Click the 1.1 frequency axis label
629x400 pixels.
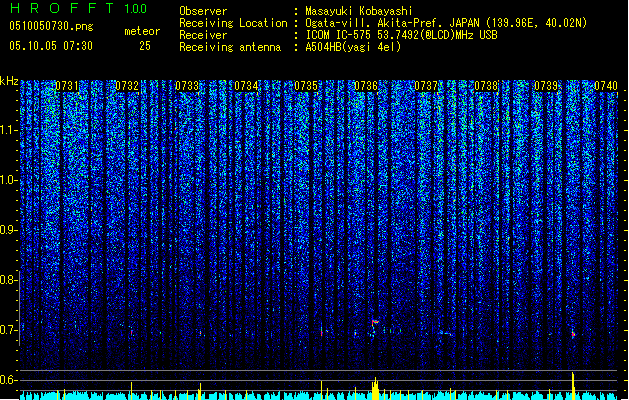pos(8,130)
